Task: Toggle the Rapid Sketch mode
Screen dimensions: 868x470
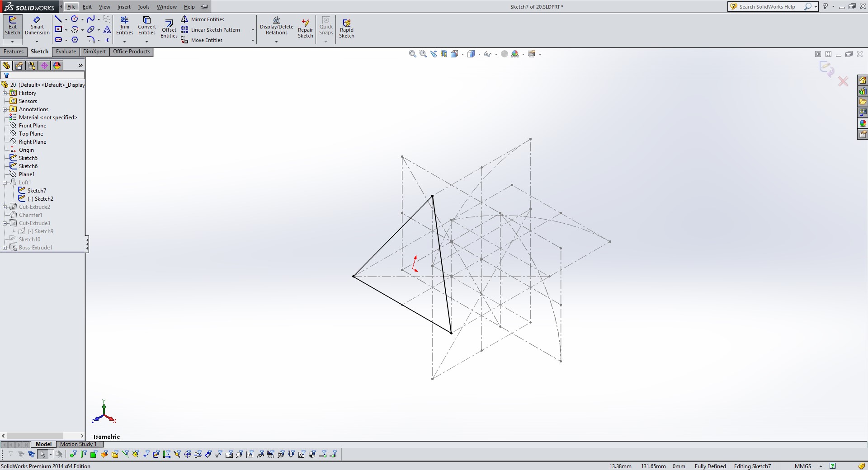Action: (x=347, y=29)
